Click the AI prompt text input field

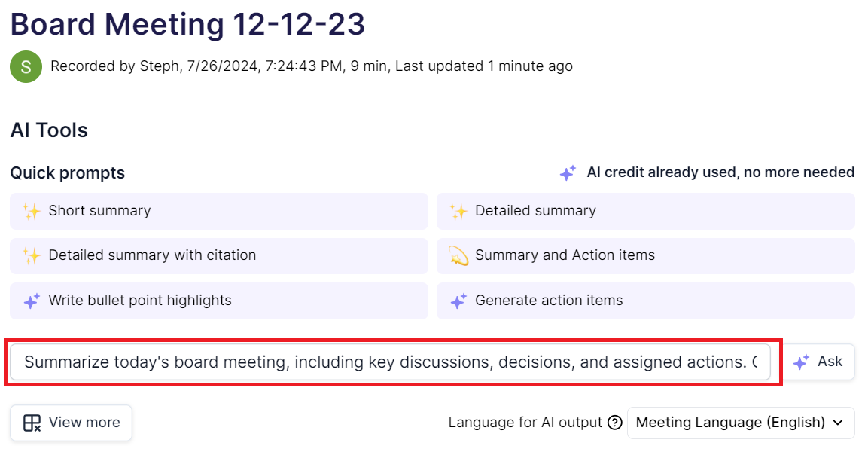tap(390, 362)
